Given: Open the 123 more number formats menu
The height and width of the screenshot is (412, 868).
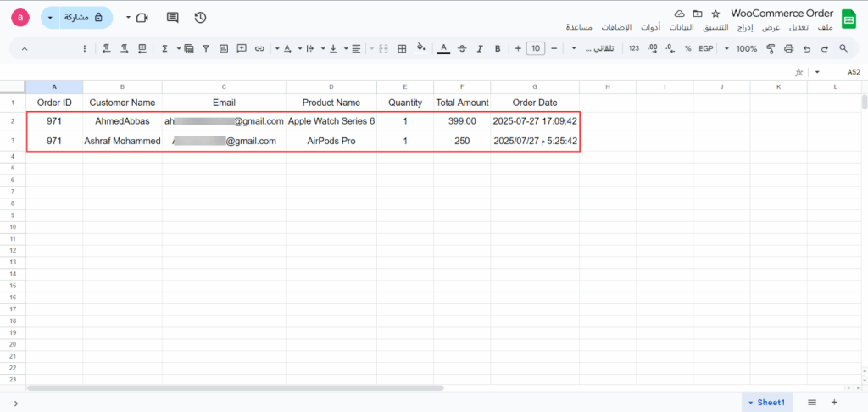Looking at the screenshot, I should click(x=634, y=48).
